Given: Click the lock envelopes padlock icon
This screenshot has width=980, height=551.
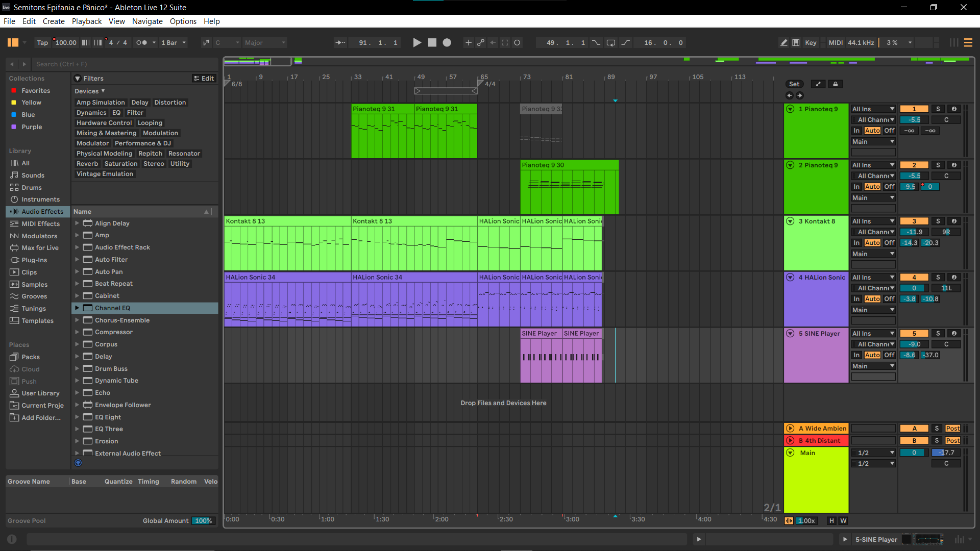Looking at the screenshot, I should coord(836,84).
